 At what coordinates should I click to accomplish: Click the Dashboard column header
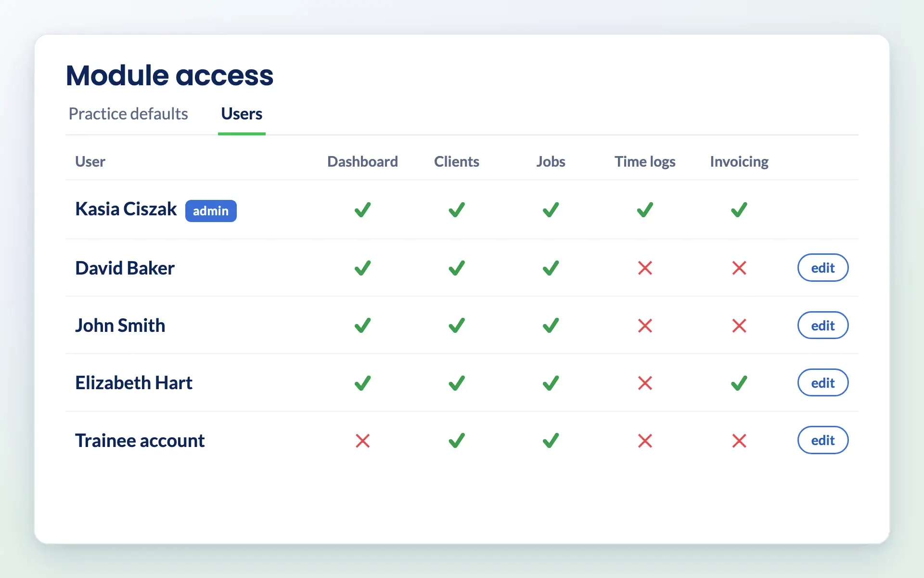362,161
